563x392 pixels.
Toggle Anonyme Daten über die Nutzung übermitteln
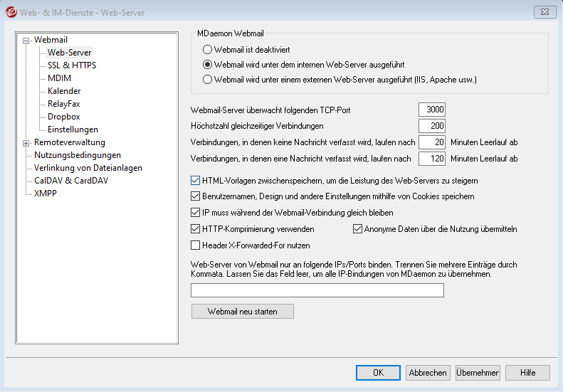pyautogui.click(x=358, y=229)
